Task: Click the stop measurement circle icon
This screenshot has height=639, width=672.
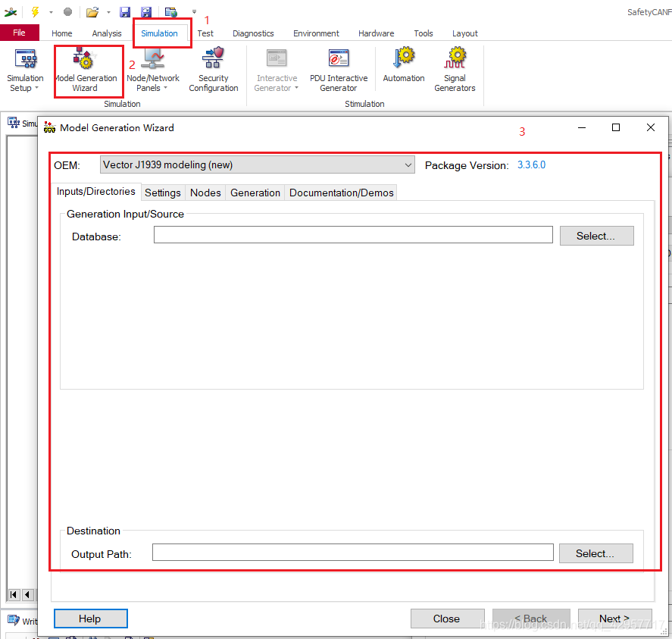Action: [67, 12]
